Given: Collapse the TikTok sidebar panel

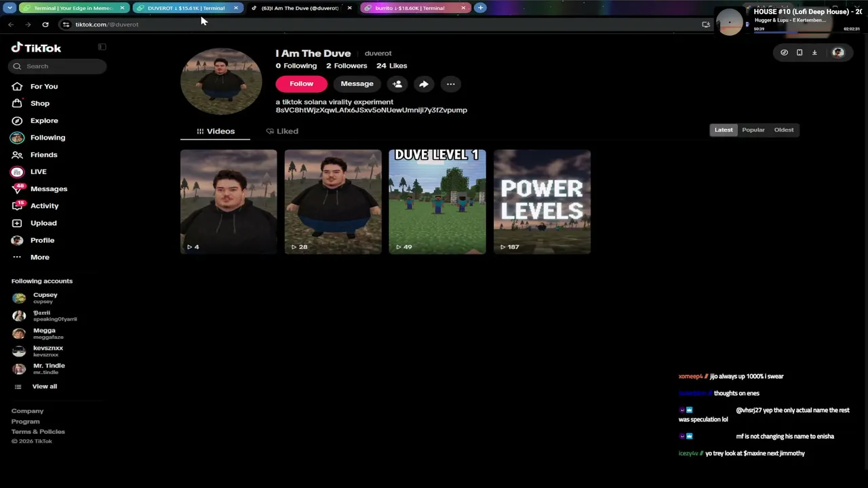Looking at the screenshot, I should [x=102, y=47].
